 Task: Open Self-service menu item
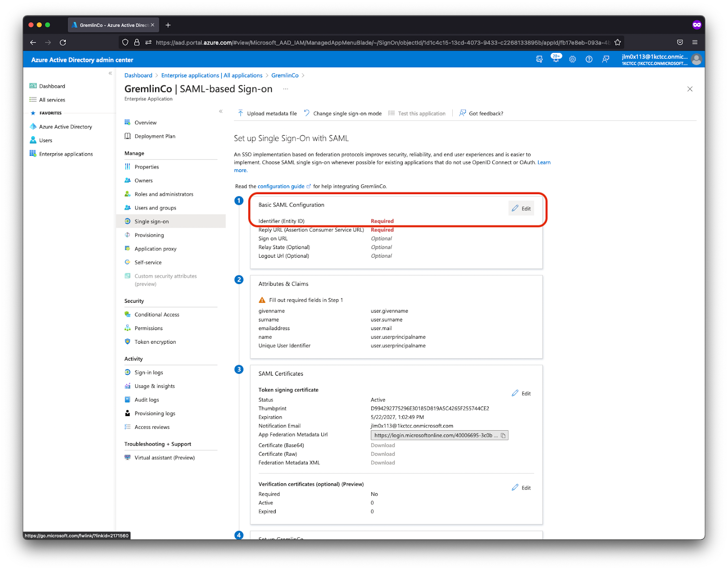coord(148,263)
